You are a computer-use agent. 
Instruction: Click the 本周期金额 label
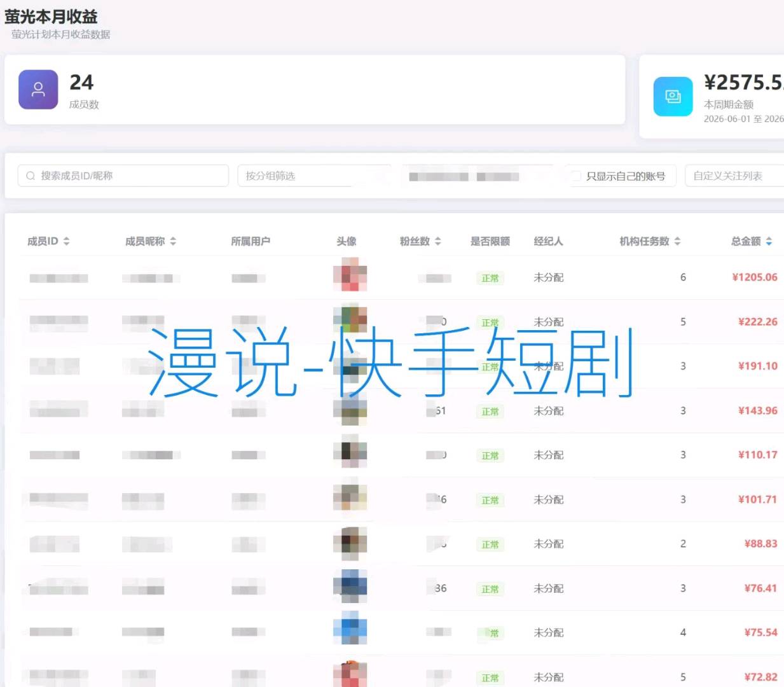(x=729, y=104)
